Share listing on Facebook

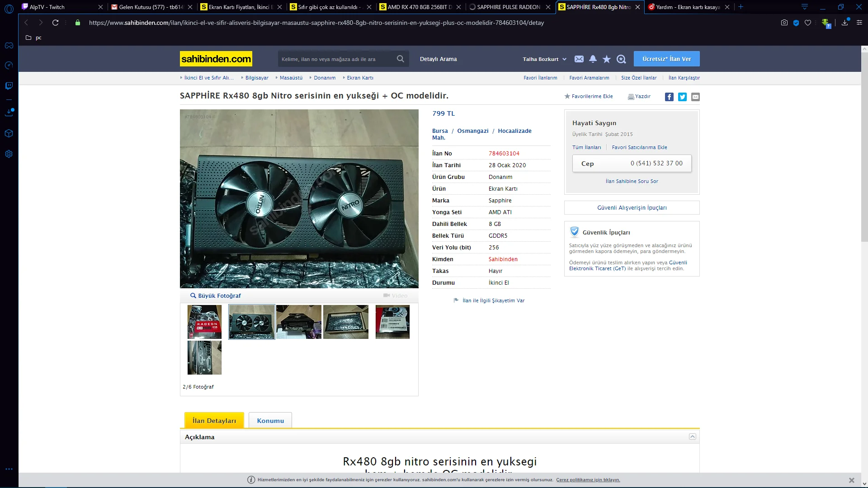pyautogui.click(x=669, y=97)
